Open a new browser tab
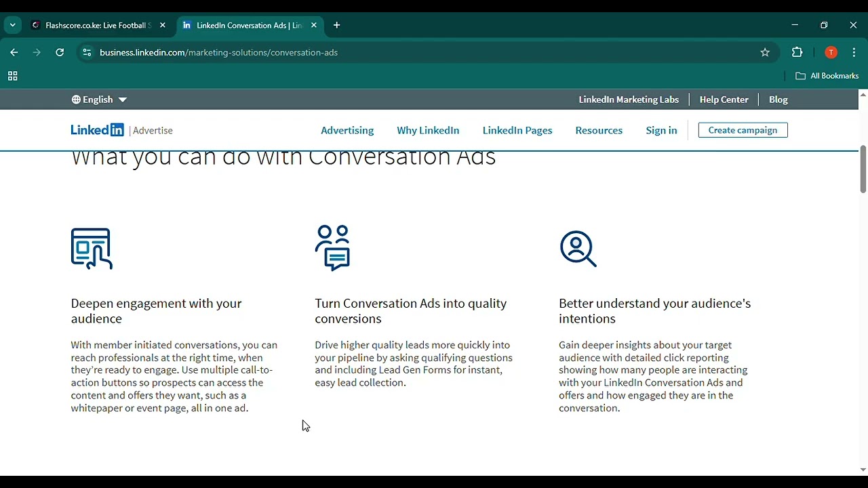 pos(337,25)
